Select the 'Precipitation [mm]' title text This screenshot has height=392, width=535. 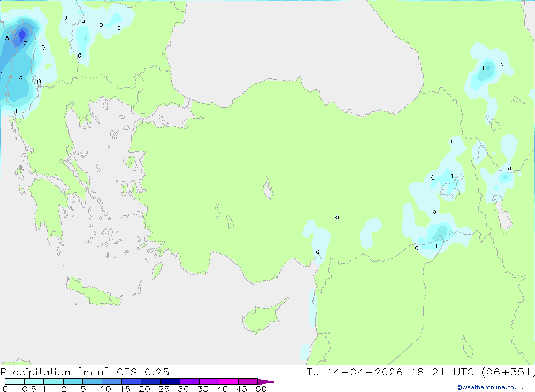point(55,372)
